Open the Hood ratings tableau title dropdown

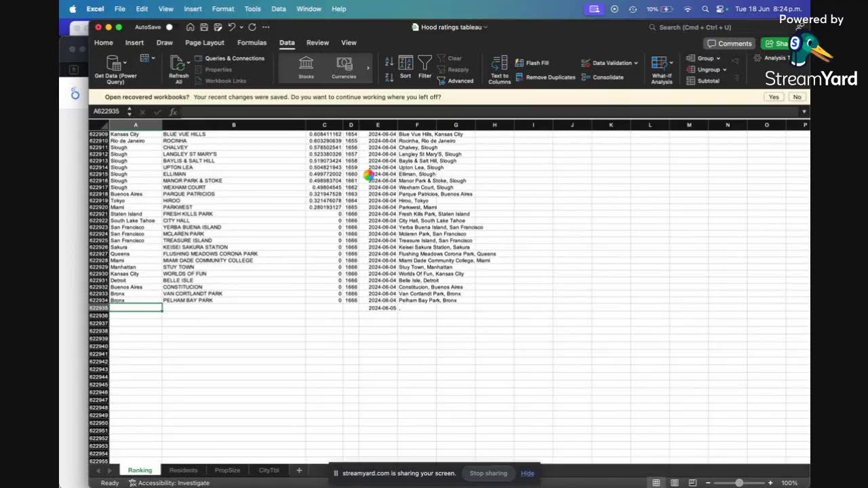click(486, 27)
